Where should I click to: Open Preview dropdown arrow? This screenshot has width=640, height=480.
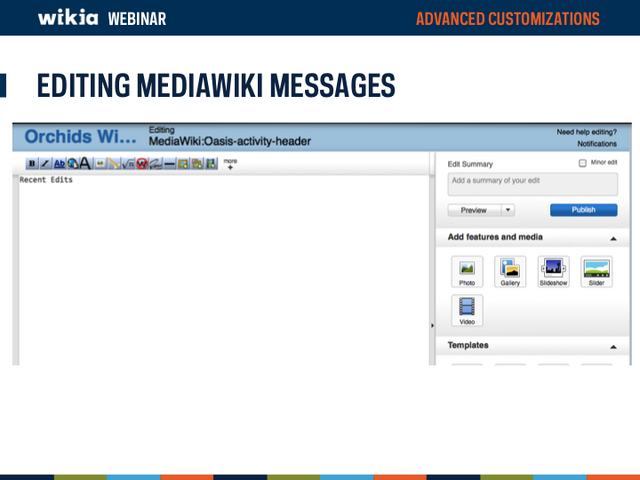click(508, 210)
